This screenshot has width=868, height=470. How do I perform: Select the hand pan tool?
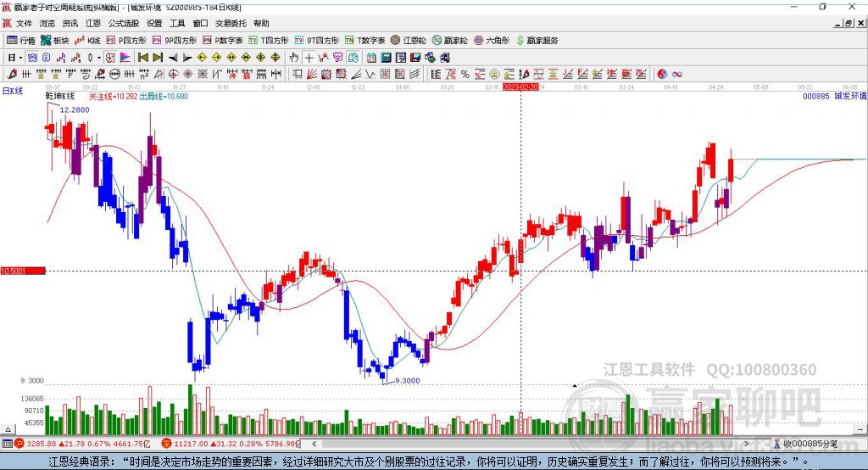[x=294, y=58]
